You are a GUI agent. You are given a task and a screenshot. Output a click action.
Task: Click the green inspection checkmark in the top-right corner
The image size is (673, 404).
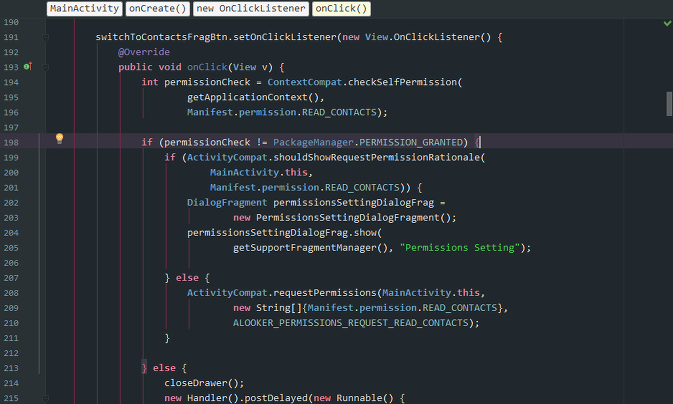click(x=667, y=23)
